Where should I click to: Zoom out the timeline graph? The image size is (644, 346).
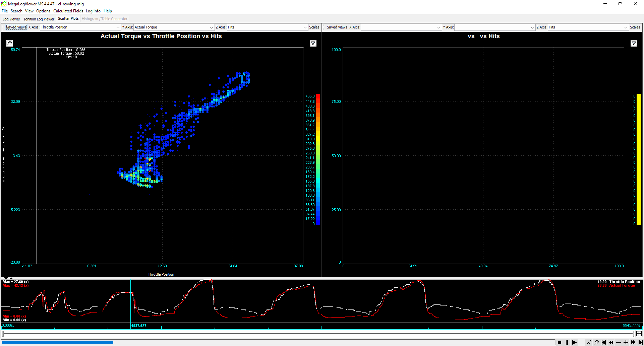pyautogui.click(x=589, y=342)
